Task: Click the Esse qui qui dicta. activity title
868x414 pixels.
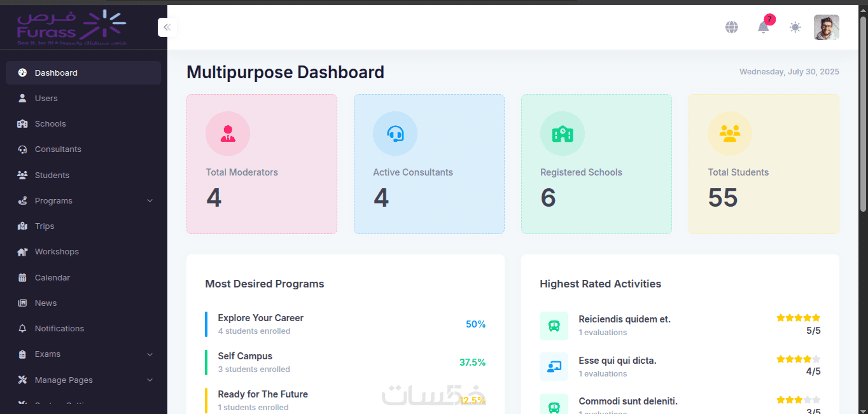Action: (617, 361)
